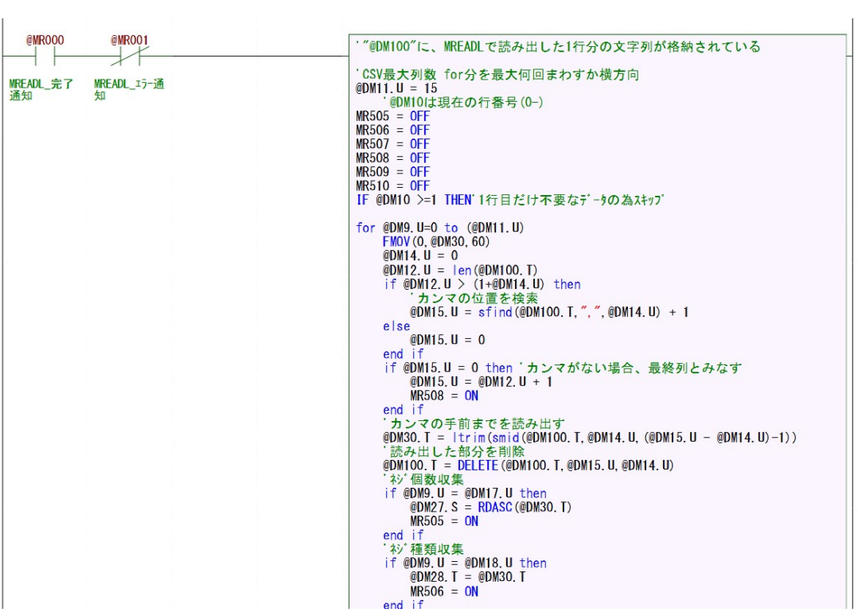Click the MR510 = OFF line
Screen dimensions: 858x616
point(392,185)
